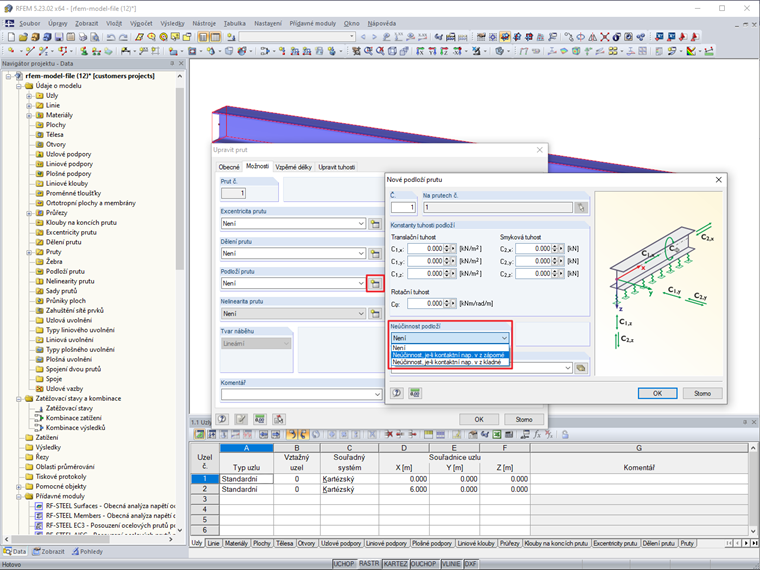Screen dimensions: 760x570
Task: Toggle UCHOP snap in status bar
Action: pyautogui.click(x=344, y=564)
